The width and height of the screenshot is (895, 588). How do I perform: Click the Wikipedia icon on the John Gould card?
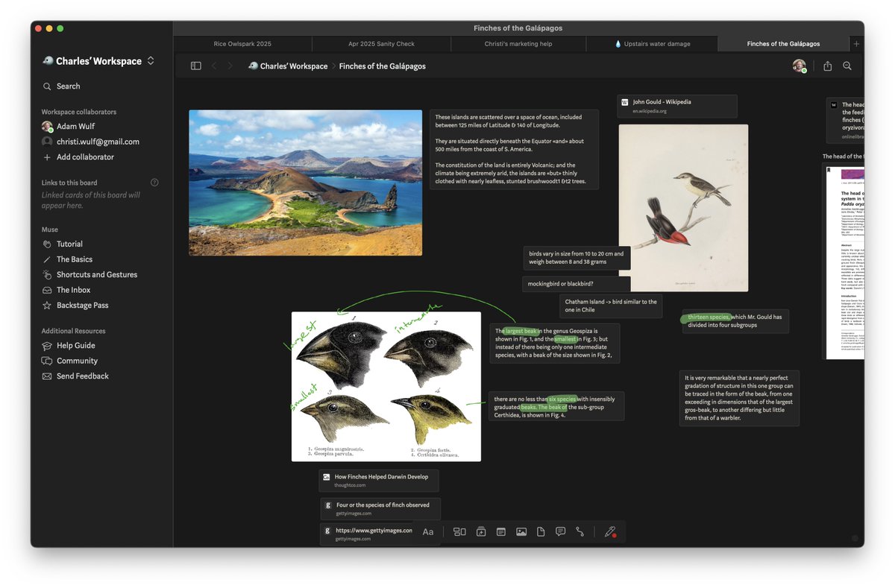(x=625, y=102)
